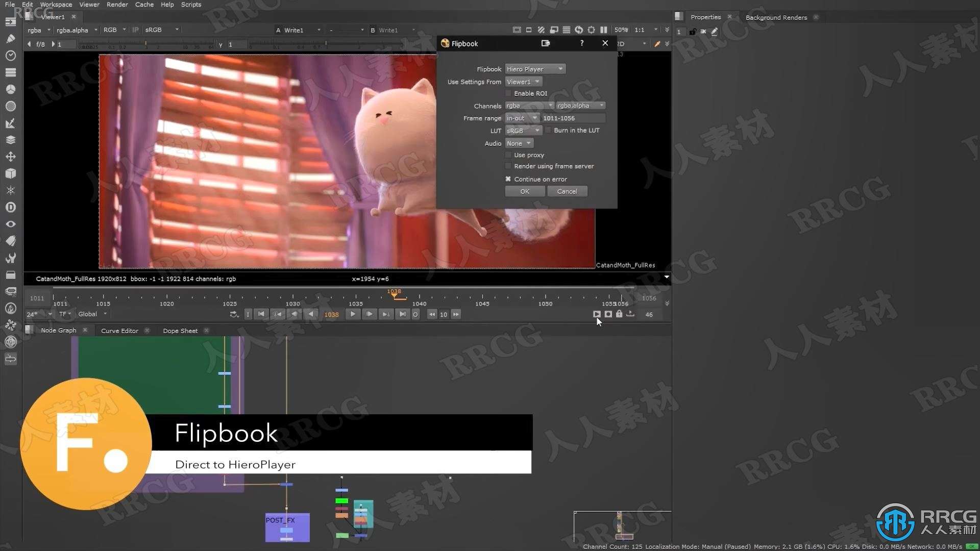The image size is (980, 551).
Task: Click the frame range field showing 1011-1056
Action: pos(573,118)
